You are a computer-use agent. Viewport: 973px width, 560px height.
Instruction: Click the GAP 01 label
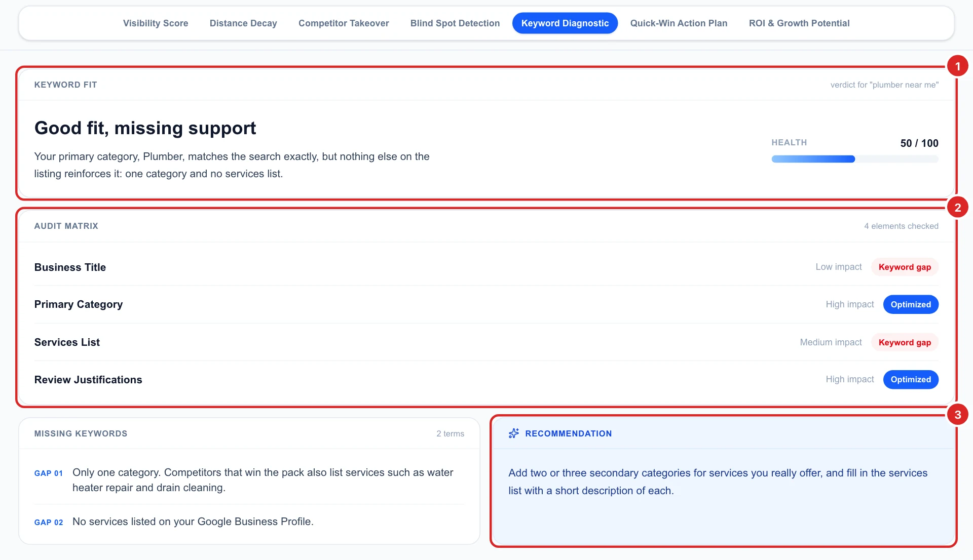click(49, 473)
